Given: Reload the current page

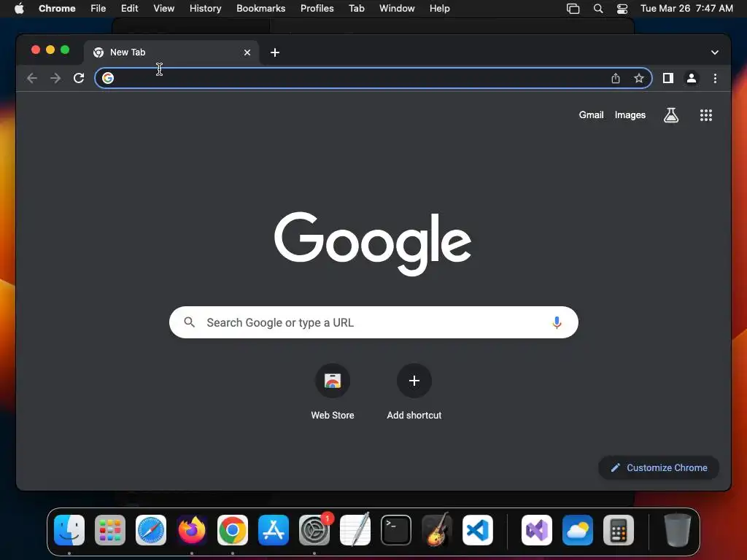Looking at the screenshot, I should point(79,78).
